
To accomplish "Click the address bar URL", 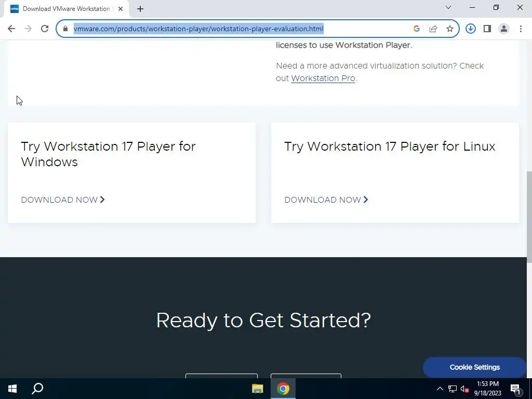I will (198, 29).
